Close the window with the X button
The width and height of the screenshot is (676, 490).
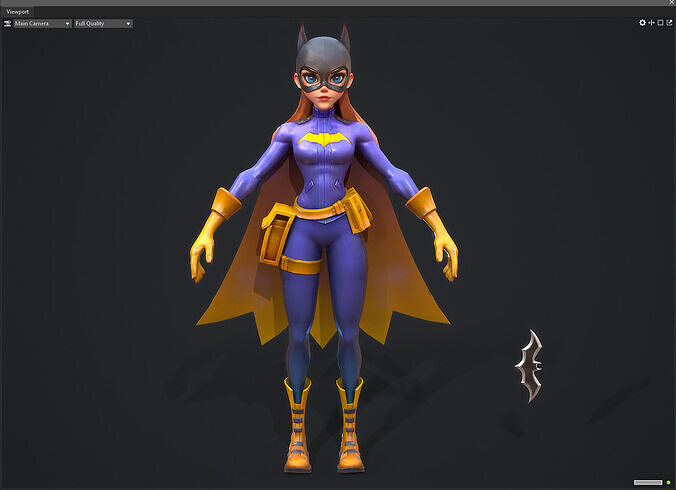coord(672,3)
